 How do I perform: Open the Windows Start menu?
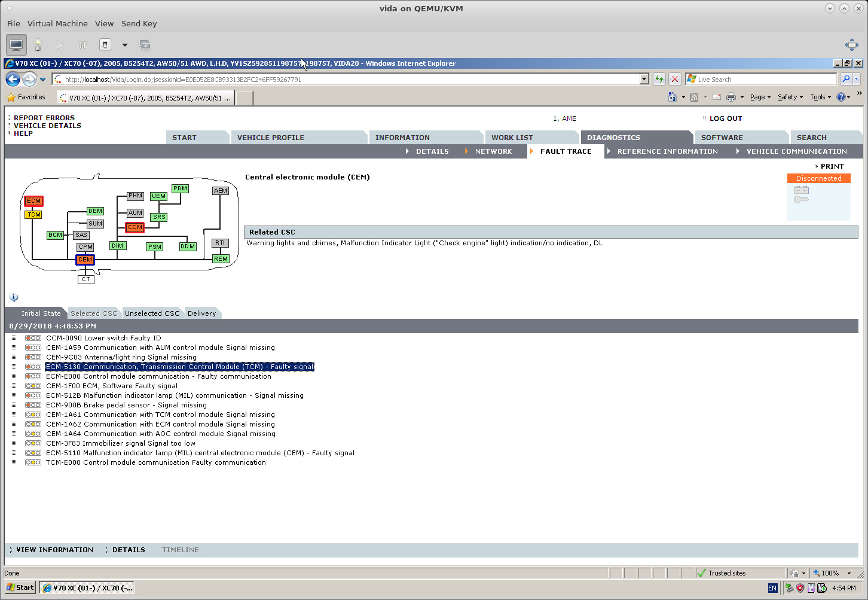click(x=20, y=587)
